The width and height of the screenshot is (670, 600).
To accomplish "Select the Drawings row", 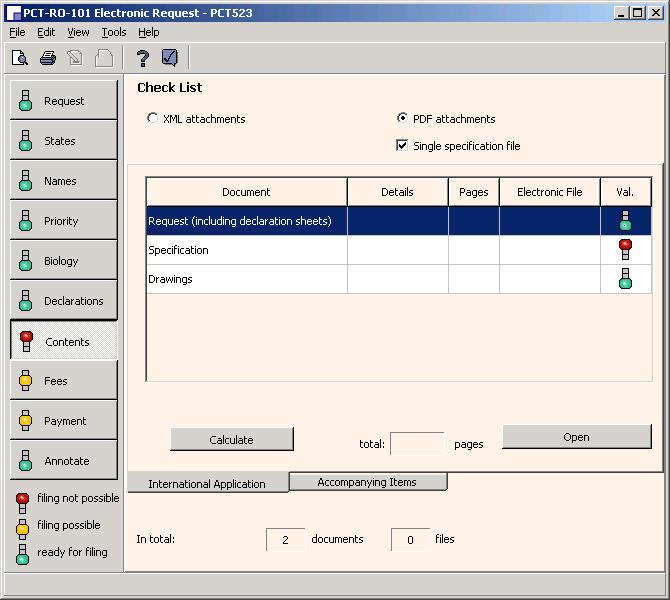I will point(399,279).
